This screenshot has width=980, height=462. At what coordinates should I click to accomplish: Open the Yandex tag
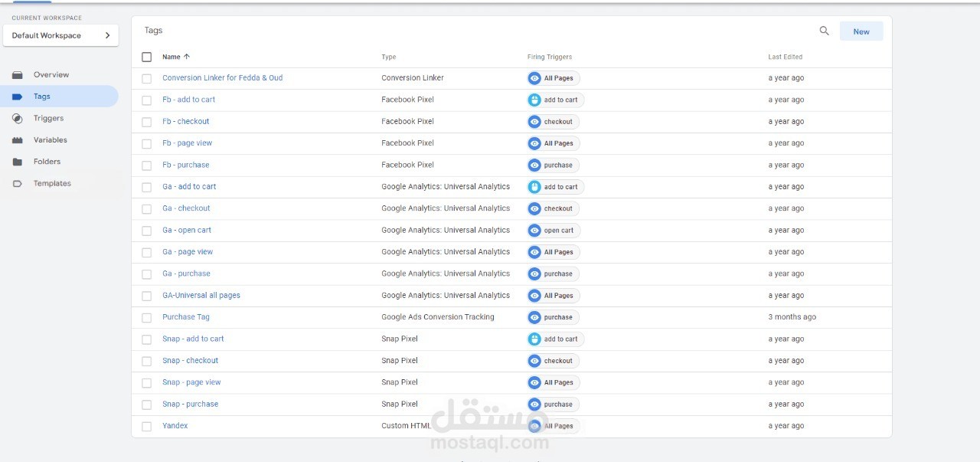click(x=175, y=426)
